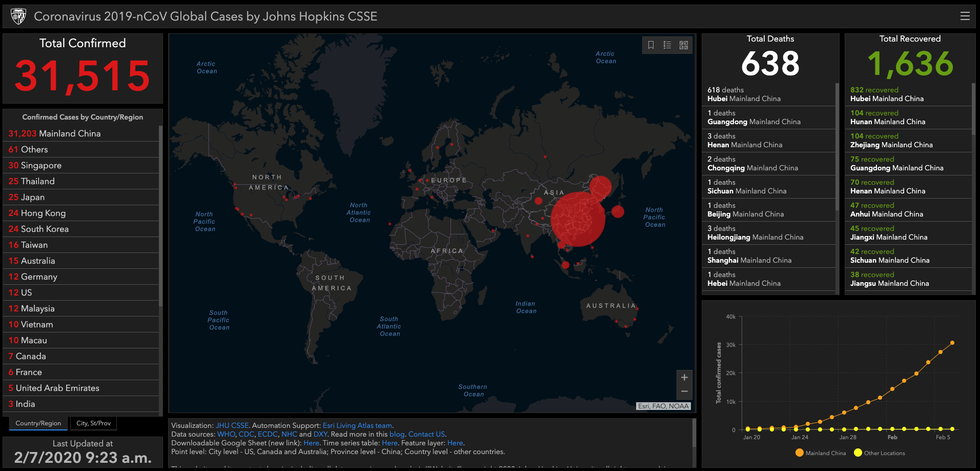Click the Hubei 618 deaths entry

pyautogui.click(x=744, y=94)
